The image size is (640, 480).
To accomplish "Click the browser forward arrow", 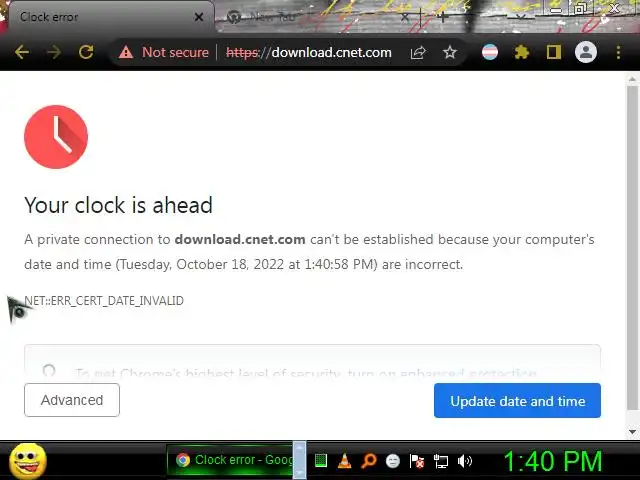I will (x=53, y=52).
